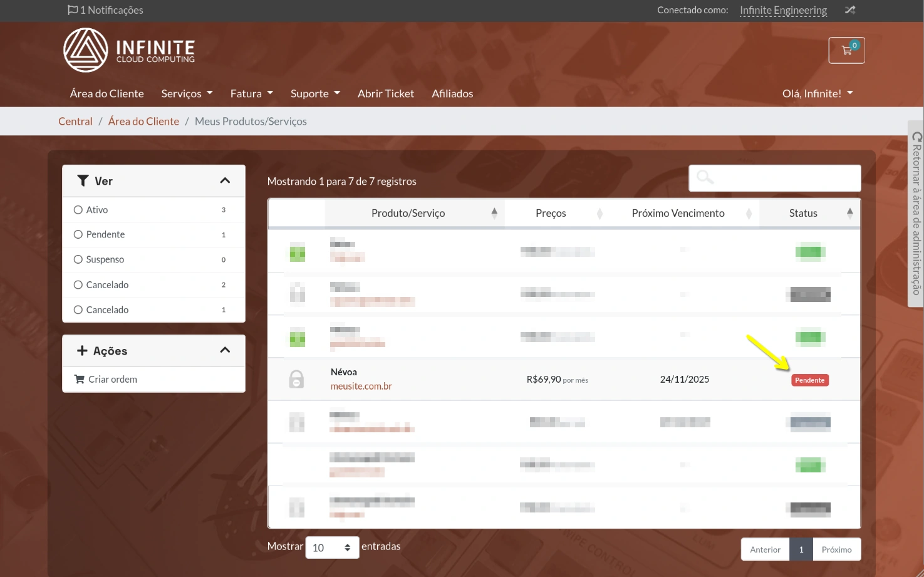Select the Ativo filter radio button

click(78, 210)
